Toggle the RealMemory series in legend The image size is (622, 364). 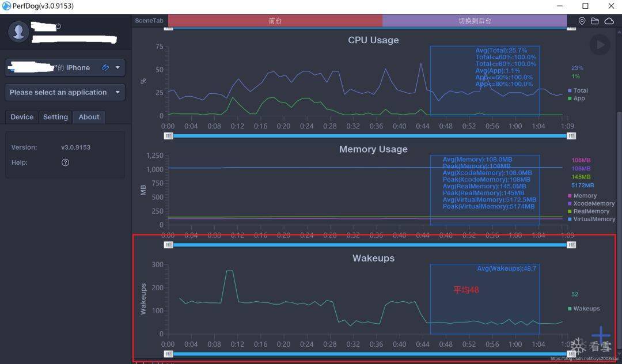tap(590, 211)
